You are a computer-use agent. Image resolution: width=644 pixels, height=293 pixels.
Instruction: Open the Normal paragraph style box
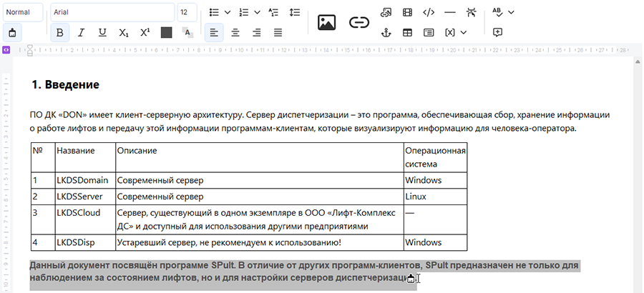click(x=23, y=12)
